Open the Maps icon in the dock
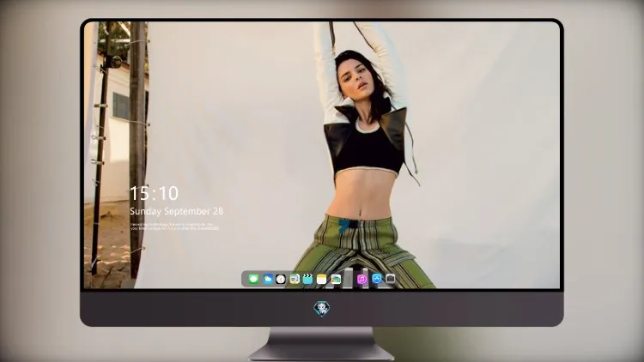644x362 pixels. [295, 280]
